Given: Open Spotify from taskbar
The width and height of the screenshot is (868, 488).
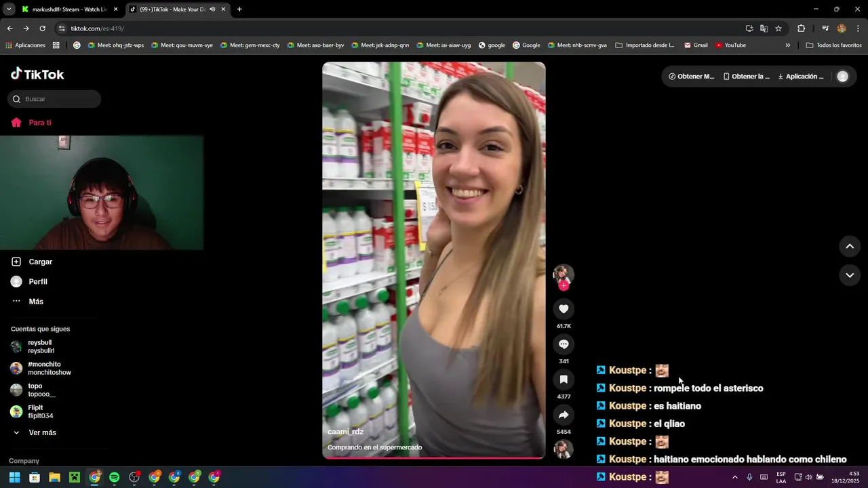Looking at the screenshot, I should tap(115, 477).
